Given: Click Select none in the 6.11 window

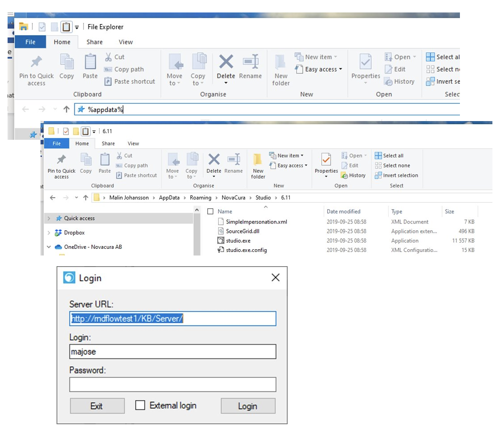Looking at the screenshot, I should 392,166.
